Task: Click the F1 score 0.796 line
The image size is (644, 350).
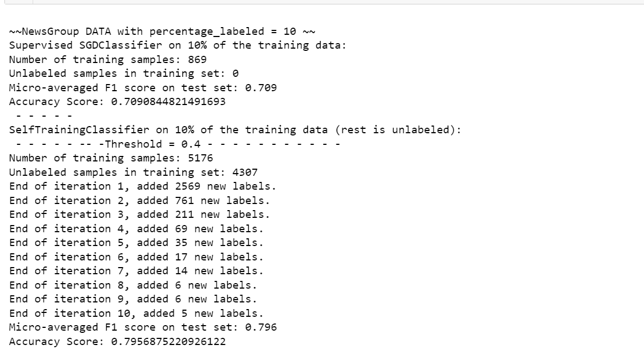Action: tap(143, 327)
